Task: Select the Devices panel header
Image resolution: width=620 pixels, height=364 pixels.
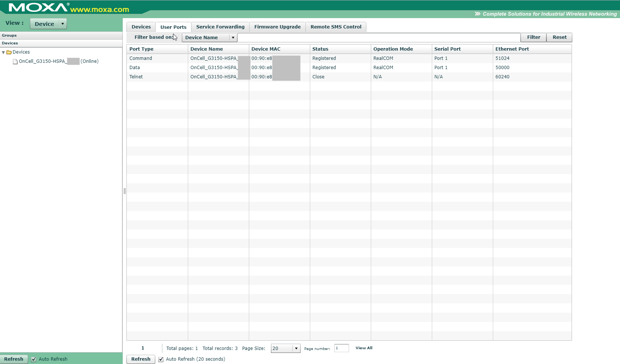Action: (x=61, y=43)
